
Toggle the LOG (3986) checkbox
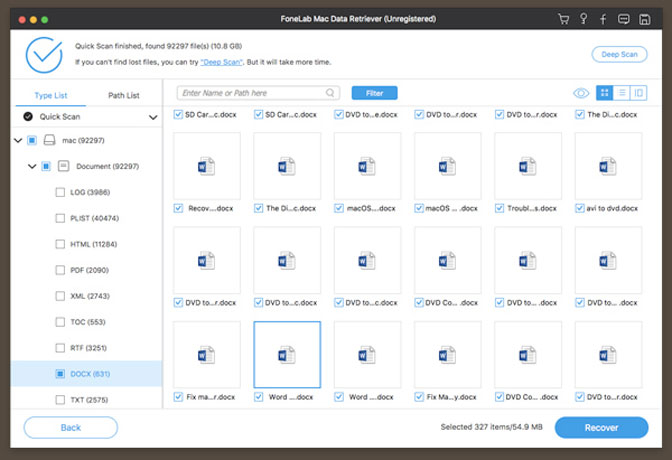(60, 192)
